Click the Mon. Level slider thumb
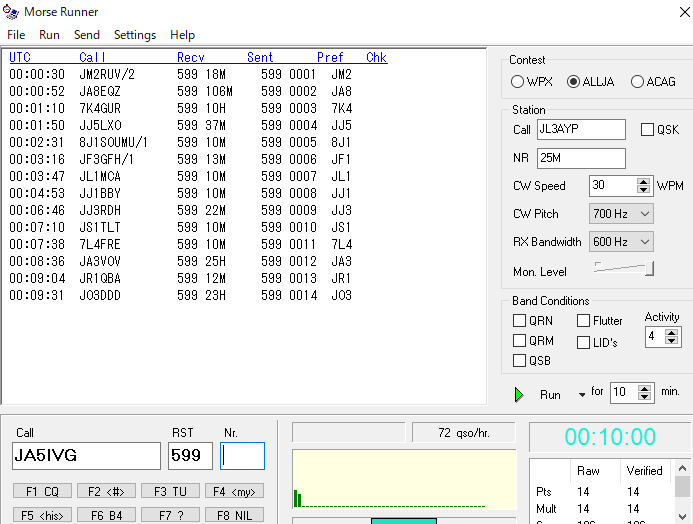 click(x=649, y=269)
